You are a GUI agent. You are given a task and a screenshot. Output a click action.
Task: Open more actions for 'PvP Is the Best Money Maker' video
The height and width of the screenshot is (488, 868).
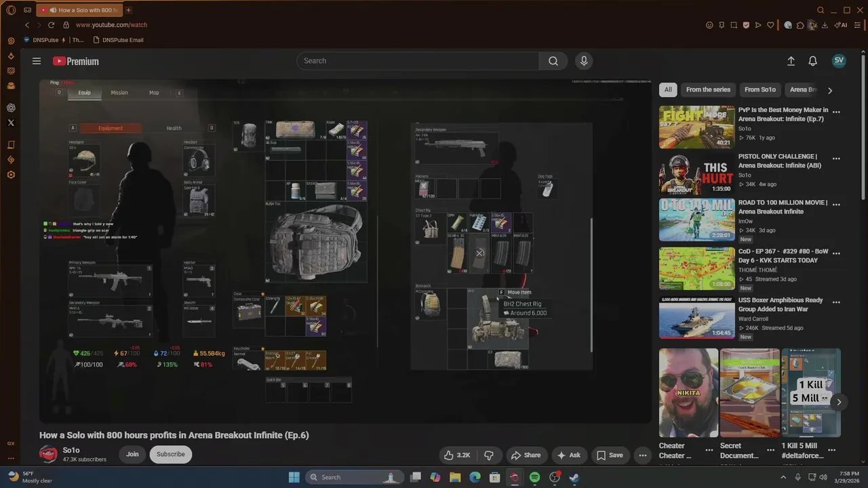[x=836, y=112]
